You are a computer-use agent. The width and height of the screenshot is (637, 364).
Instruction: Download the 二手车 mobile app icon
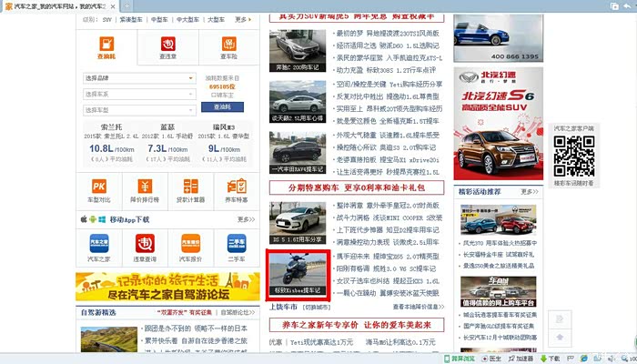[237, 243]
